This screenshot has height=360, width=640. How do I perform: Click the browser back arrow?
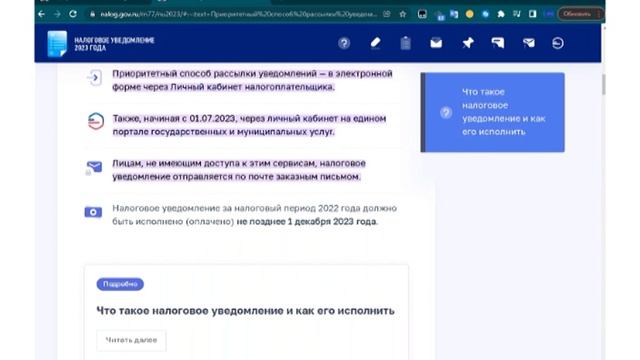(42, 14)
